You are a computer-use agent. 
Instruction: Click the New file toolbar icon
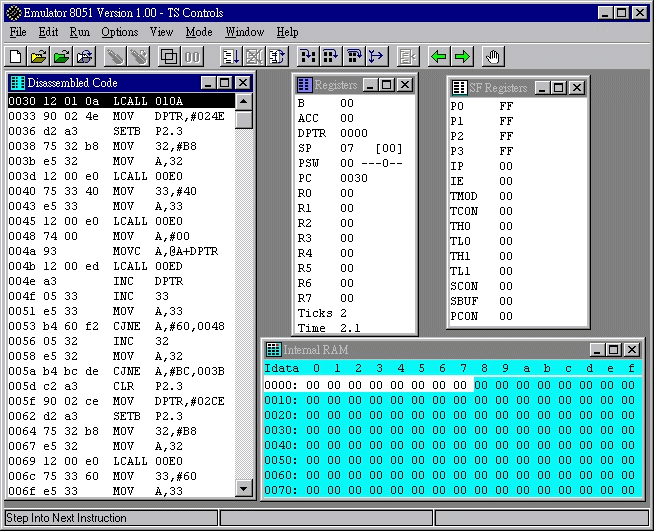[x=15, y=56]
